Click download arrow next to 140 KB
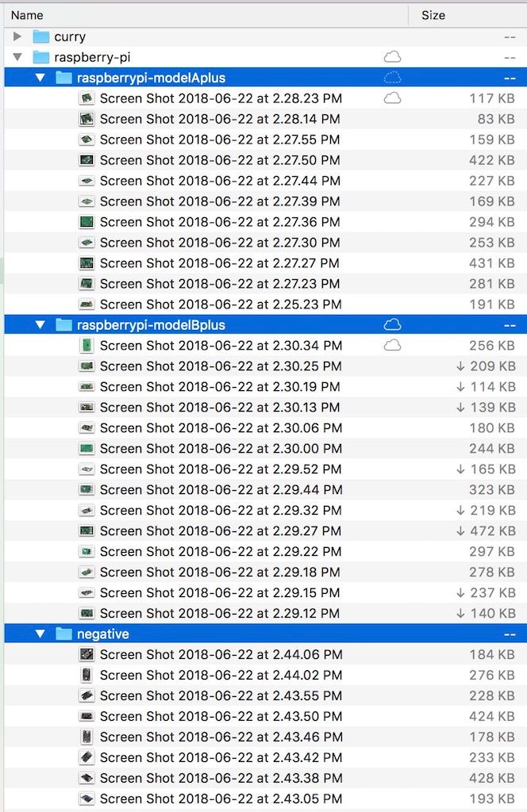The image size is (527, 812). (460, 614)
